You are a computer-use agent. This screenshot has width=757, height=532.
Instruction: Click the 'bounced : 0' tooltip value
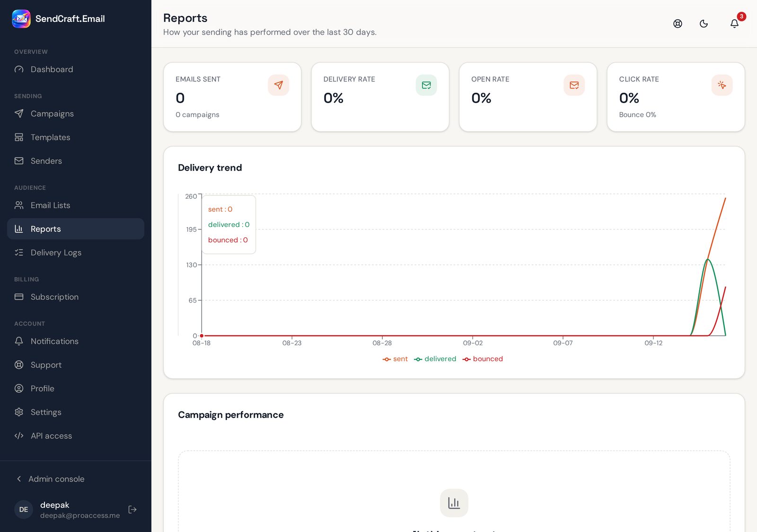click(x=228, y=240)
